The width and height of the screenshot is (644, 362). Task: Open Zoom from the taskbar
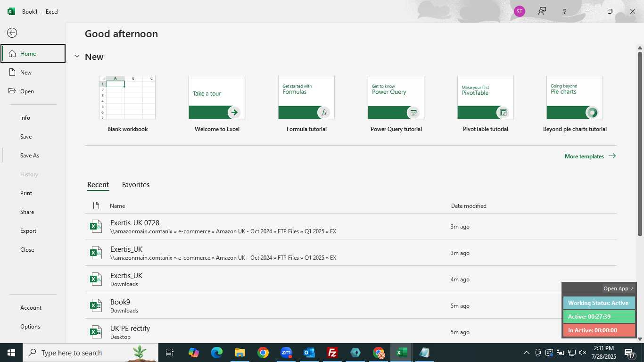click(x=286, y=353)
